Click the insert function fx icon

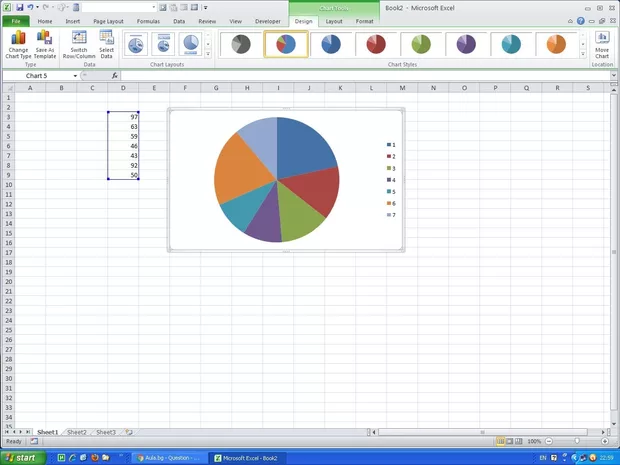coord(115,76)
